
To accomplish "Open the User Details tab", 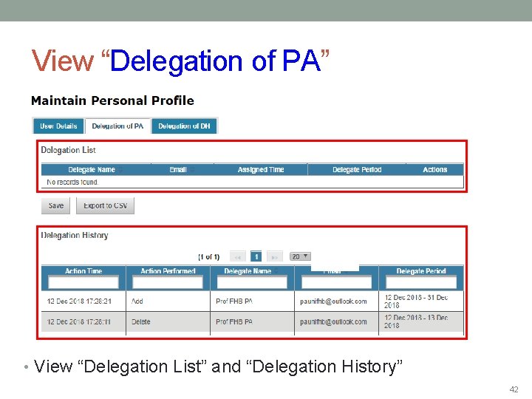I will coord(58,126).
